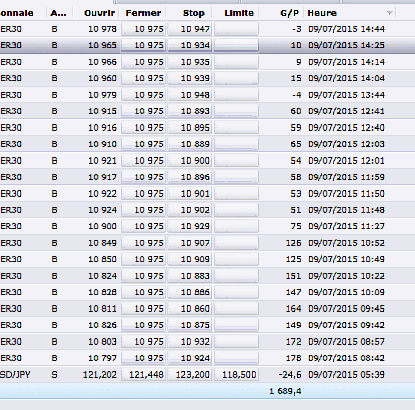The width and height of the screenshot is (415, 410).
Task: Click the time 09/07/2015 10:22
Action: 346,276
